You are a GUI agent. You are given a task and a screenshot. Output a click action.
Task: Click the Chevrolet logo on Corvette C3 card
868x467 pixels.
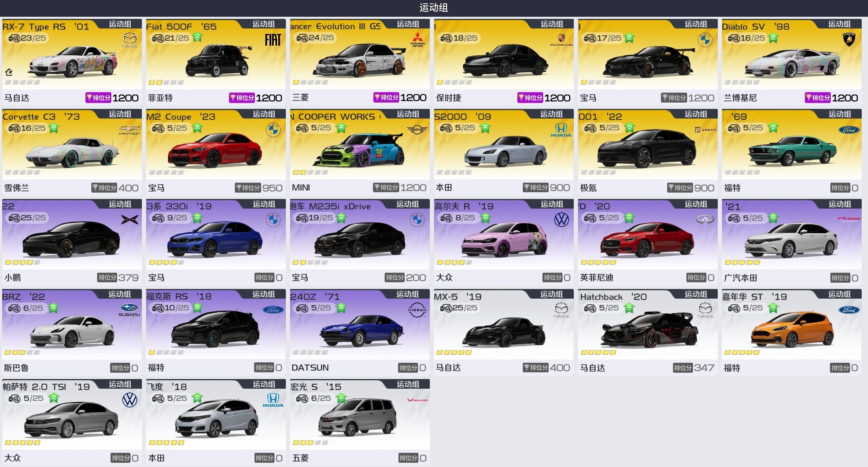click(130, 129)
